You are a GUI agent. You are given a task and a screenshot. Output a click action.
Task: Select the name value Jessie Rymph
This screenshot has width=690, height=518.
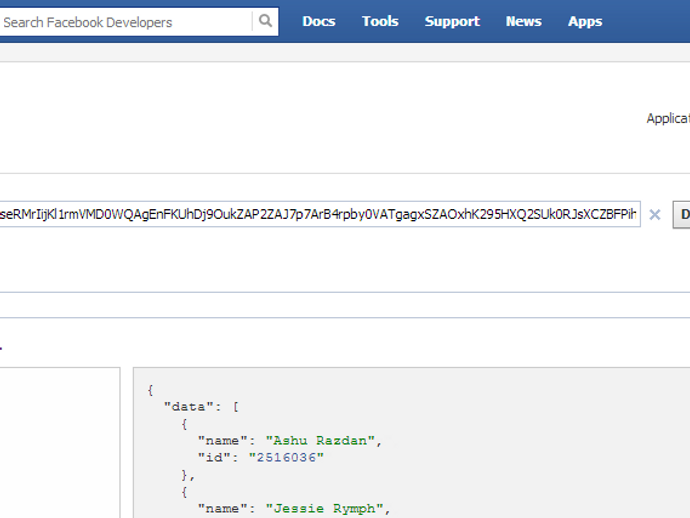coord(327,508)
